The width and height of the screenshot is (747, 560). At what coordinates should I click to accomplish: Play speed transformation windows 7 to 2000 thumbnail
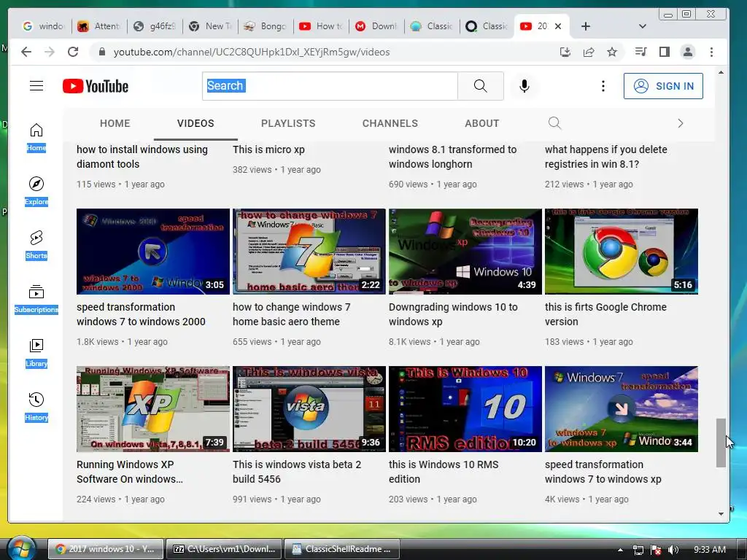(x=153, y=252)
